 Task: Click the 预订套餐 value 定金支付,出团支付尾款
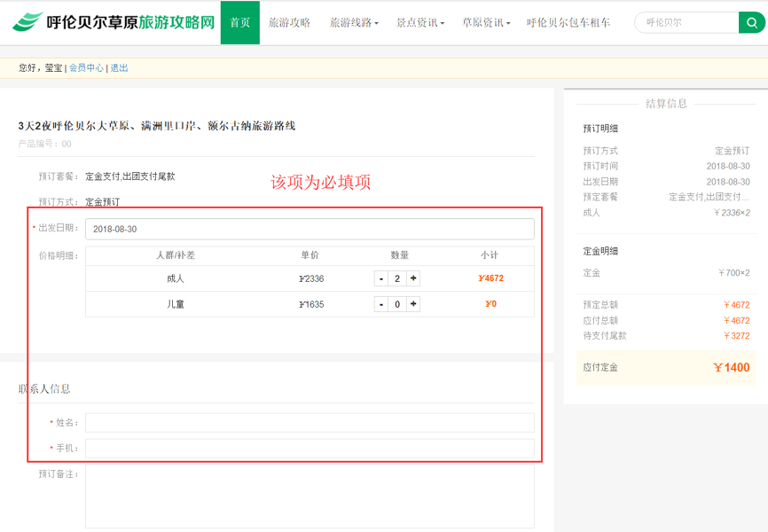pos(129,176)
